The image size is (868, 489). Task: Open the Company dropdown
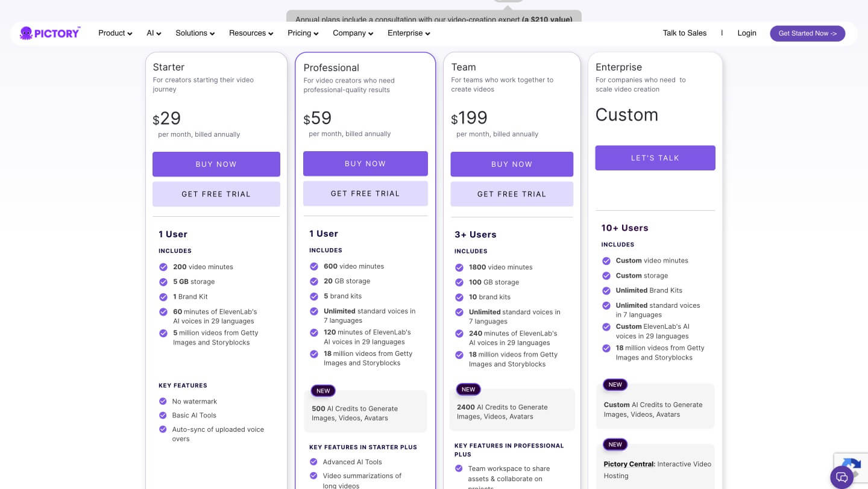(x=353, y=33)
